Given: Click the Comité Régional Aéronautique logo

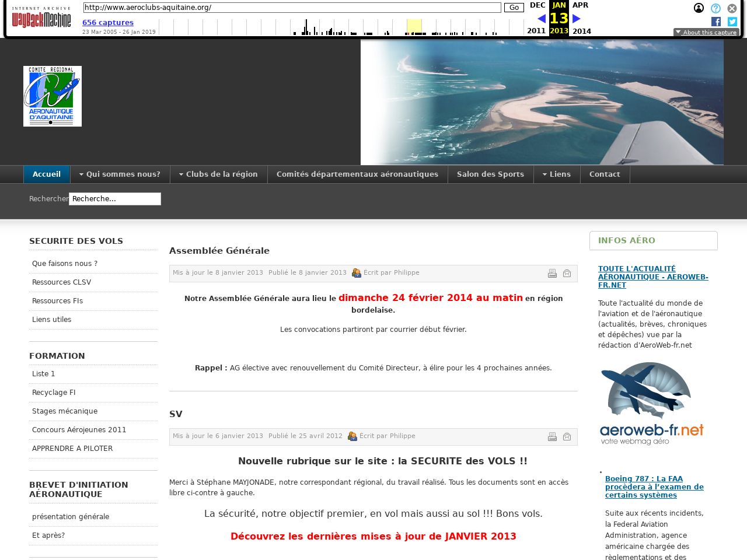Looking at the screenshot, I should 53,96.
